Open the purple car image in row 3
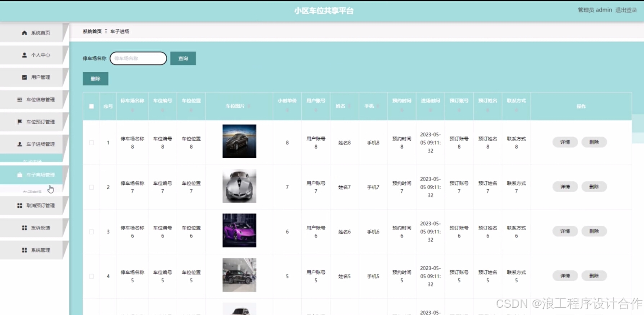This screenshot has height=315, width=644. [x=239, y=230]
